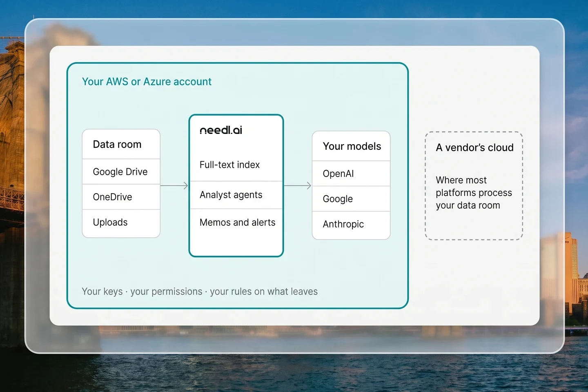Click "Where most platforms process your data room" text

tap(474, 193)
